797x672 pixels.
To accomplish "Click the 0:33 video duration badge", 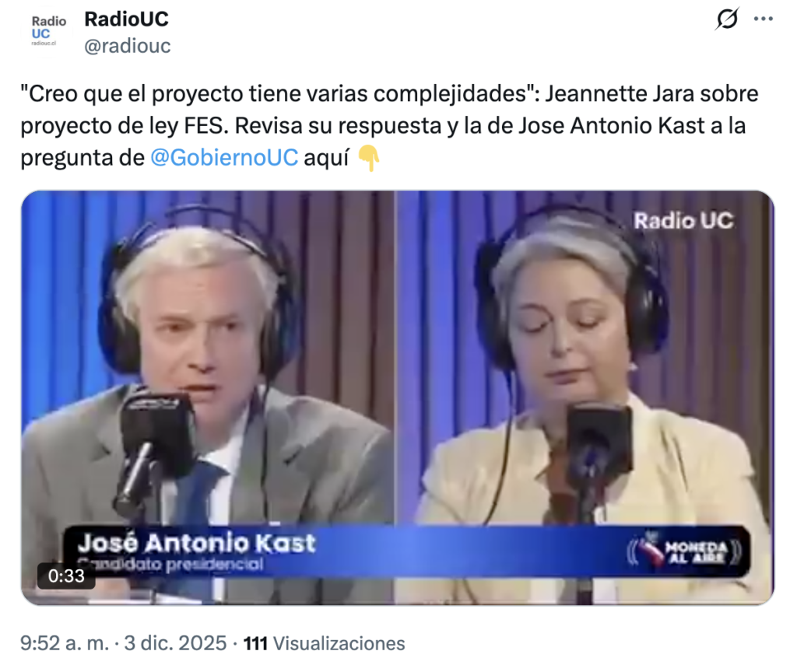I will tap(66, 576).
